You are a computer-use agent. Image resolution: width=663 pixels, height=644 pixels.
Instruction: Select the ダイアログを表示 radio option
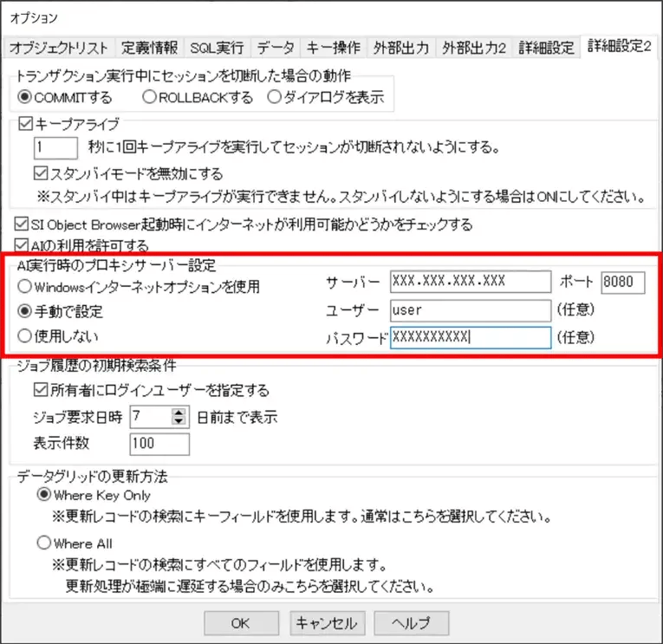275,98
